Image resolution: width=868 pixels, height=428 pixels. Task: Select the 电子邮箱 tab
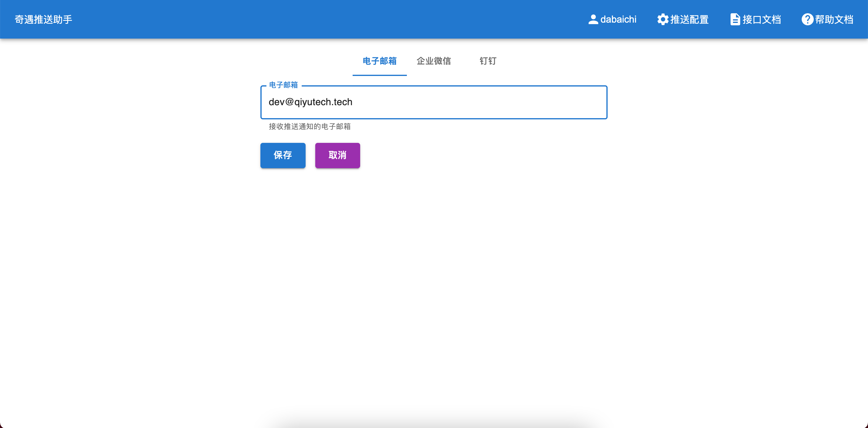point(379,61)
